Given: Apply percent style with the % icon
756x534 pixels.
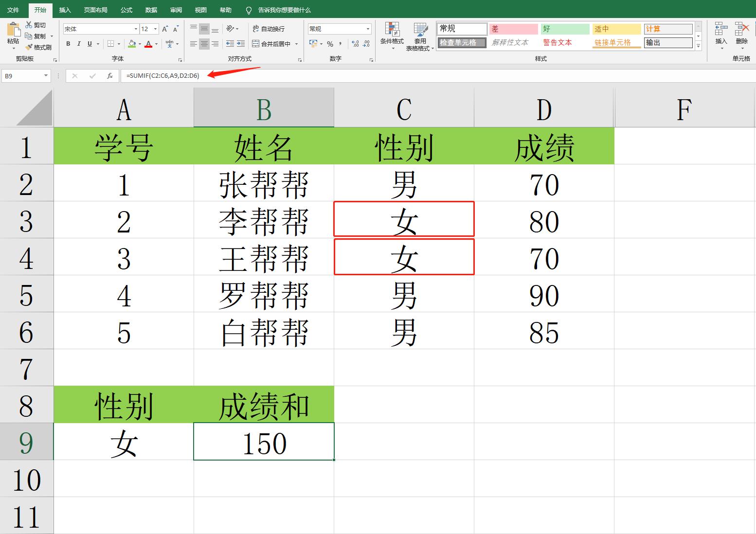Looking at the screenshot, I should 330,44.
